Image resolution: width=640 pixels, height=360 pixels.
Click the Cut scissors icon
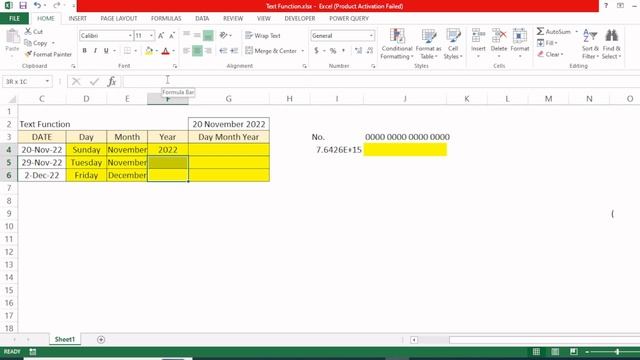pyautogui.click(x=28, y=31)
